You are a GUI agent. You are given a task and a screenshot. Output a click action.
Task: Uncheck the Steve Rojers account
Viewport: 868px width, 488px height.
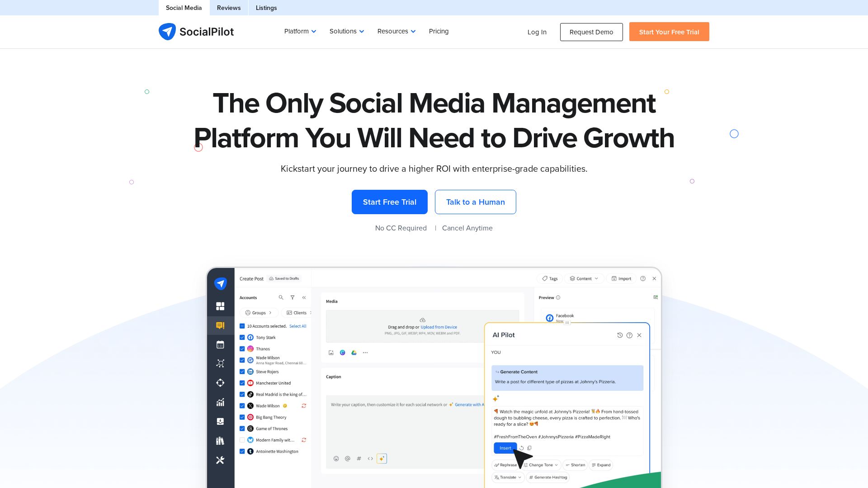click(x=242, y=372)
